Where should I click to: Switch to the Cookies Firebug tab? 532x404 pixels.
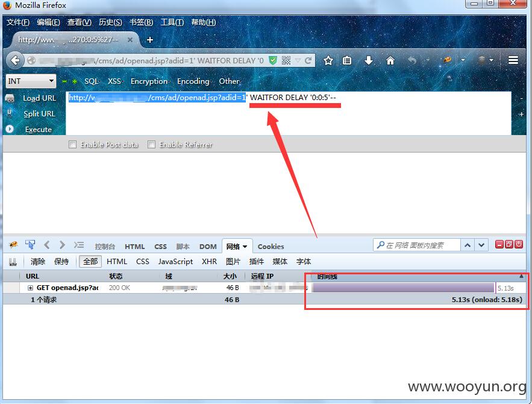click(271, 247)
